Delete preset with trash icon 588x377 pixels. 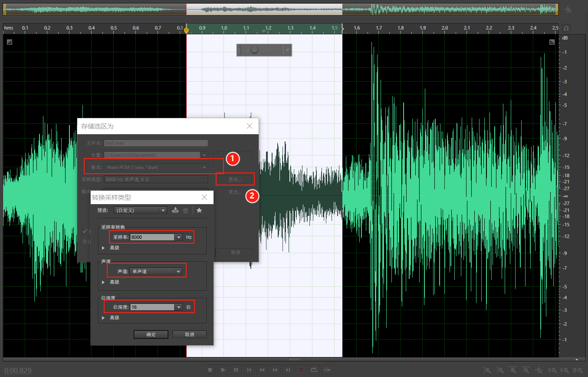coord(186,210)
